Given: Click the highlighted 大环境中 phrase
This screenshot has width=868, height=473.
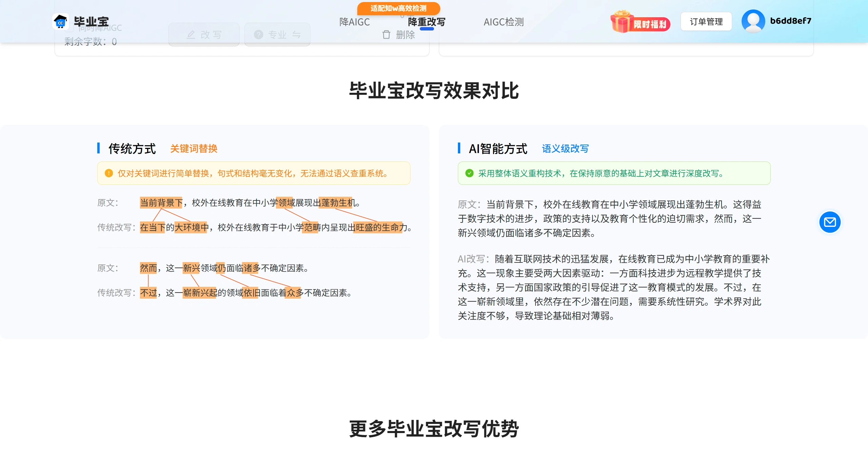Looking at the screenshot, I should tap(191, 228).
